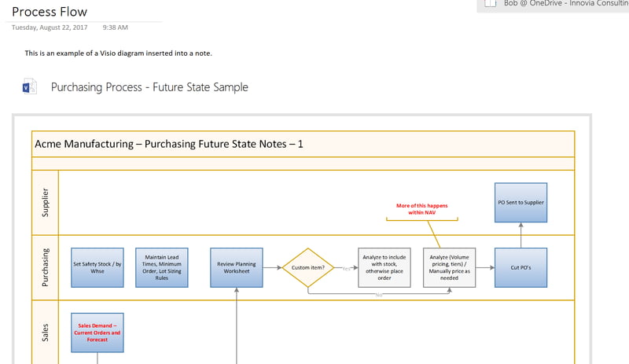Click the Cut PO's process box
629x364 pixels.
click(x=520, y=267)
